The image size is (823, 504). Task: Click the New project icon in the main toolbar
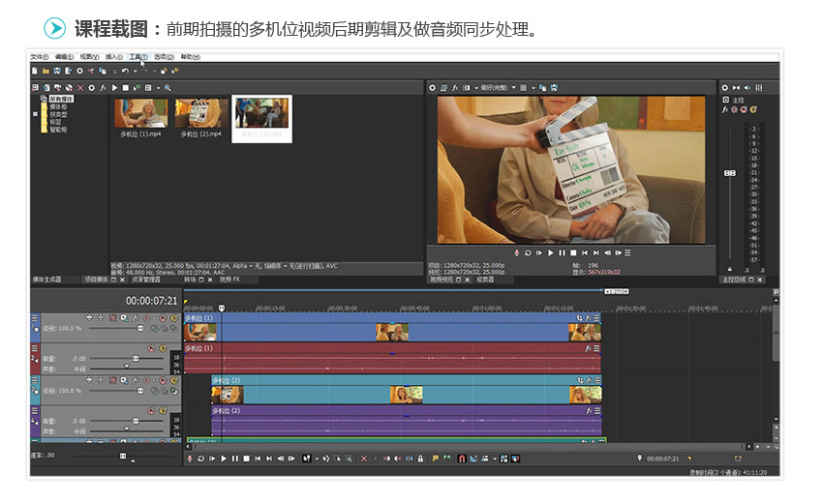[35, 71]
